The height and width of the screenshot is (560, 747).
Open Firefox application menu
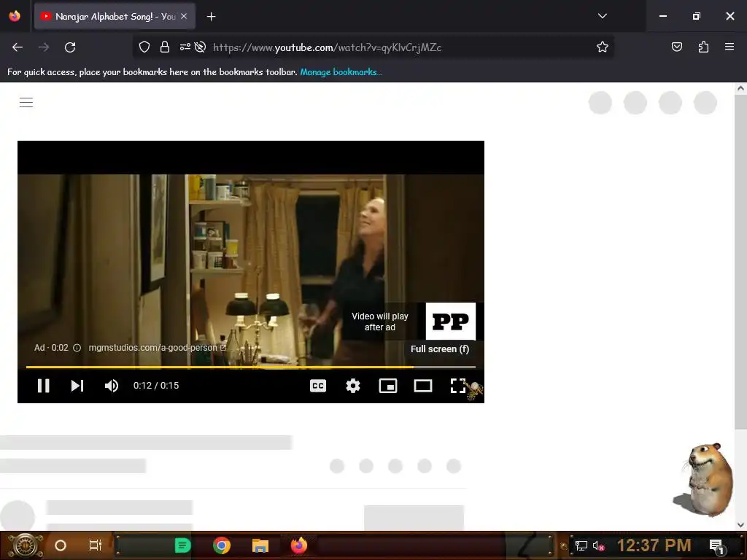[729, 47]
